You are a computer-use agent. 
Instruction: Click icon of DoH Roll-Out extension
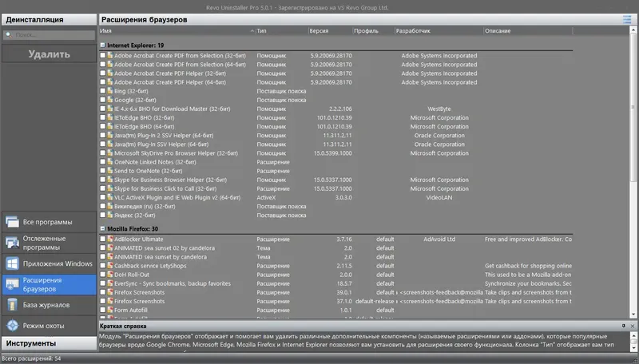[x=110, y=275]
